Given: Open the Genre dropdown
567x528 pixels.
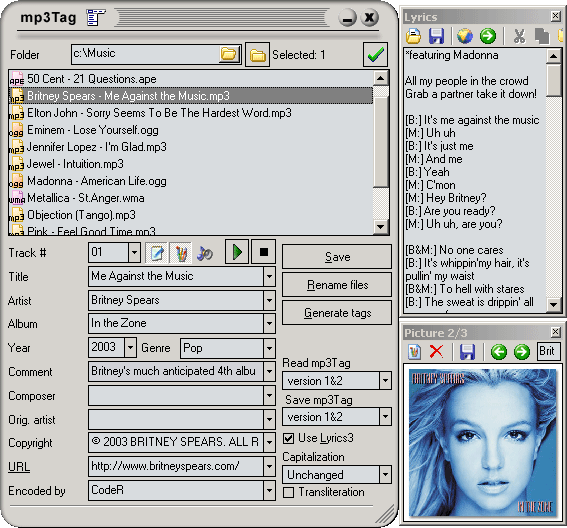Looking at the screenshot, I should 269,348.
